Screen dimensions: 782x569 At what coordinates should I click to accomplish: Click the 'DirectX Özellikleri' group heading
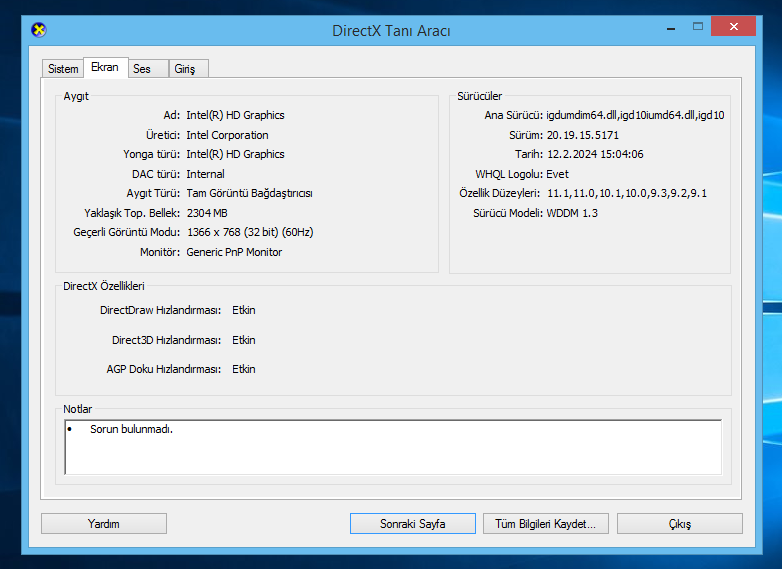coord(104,286)
